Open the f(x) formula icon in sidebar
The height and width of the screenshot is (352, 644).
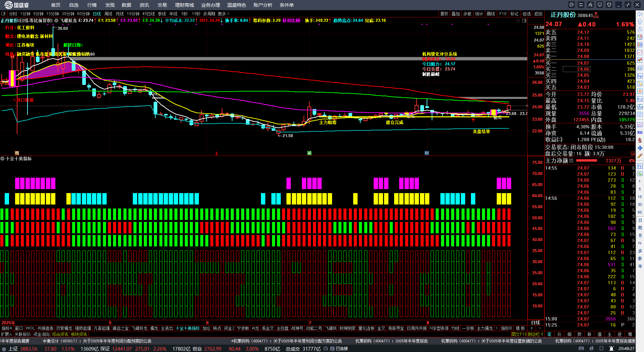[640, 107]
